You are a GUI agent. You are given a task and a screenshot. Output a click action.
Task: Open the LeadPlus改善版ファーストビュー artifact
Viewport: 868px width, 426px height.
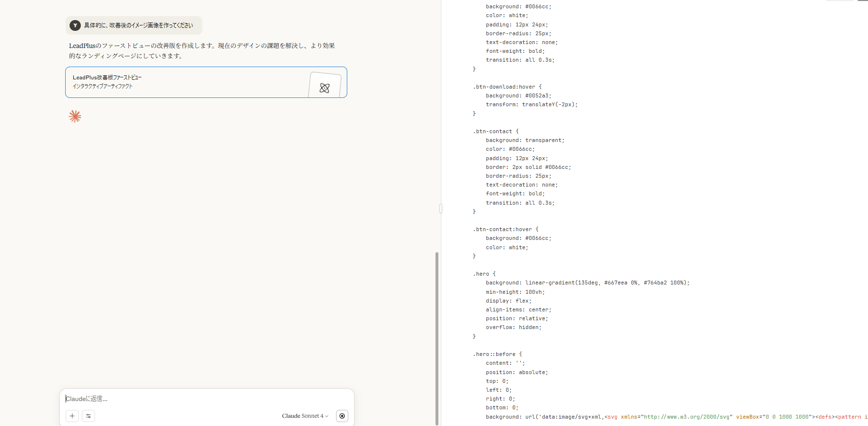[186, 82]
